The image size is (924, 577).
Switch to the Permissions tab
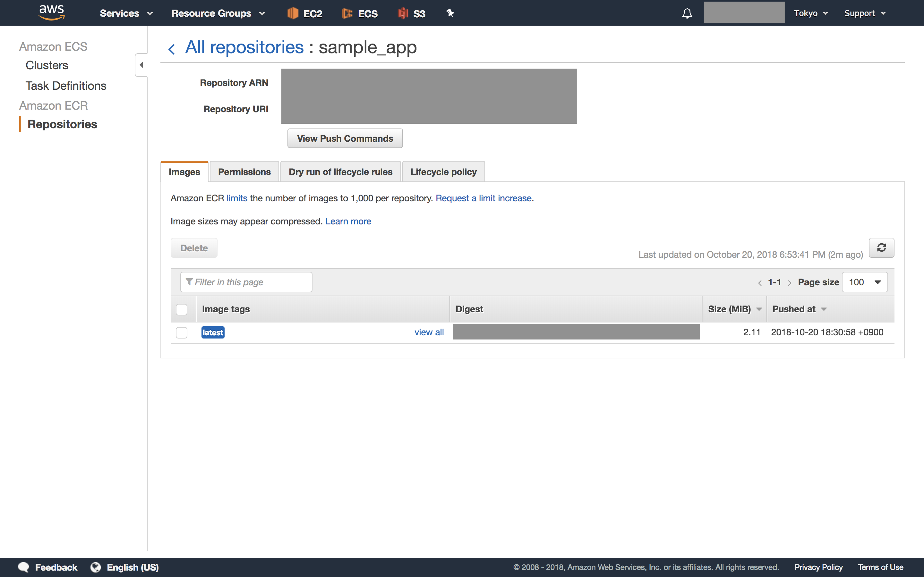click(x=244, y=172)
